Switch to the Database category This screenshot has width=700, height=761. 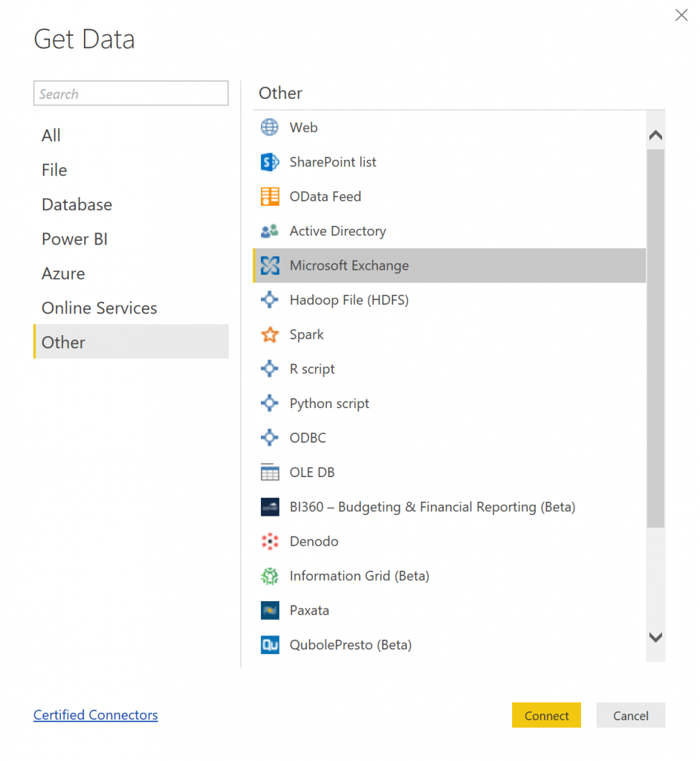tap(77, 204)
